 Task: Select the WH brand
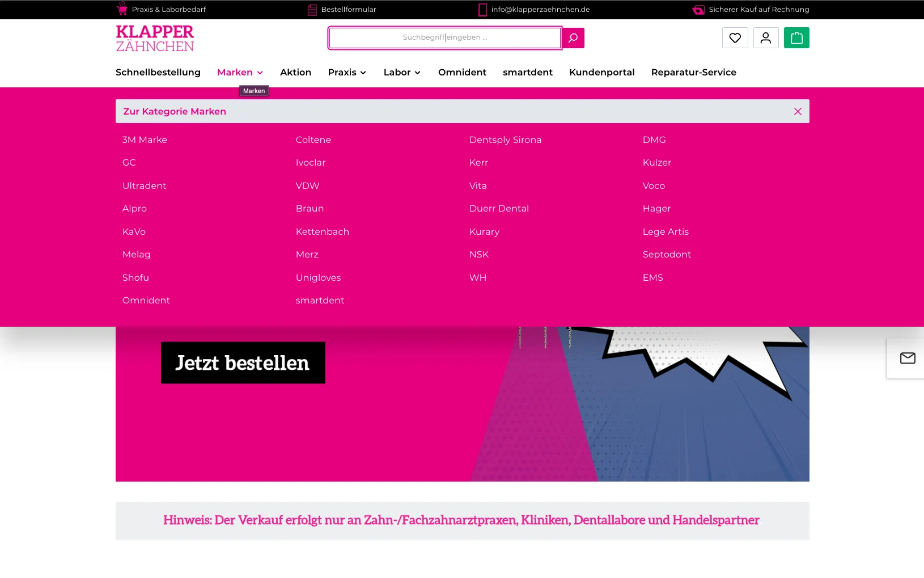click(x=478, y=277)
